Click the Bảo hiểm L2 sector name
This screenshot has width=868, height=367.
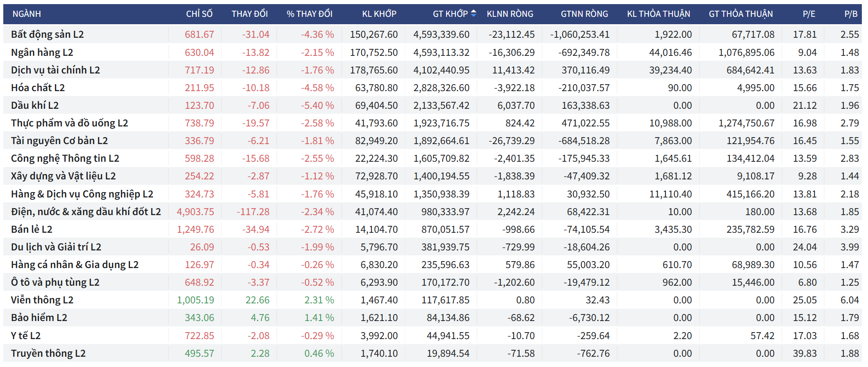39,318
